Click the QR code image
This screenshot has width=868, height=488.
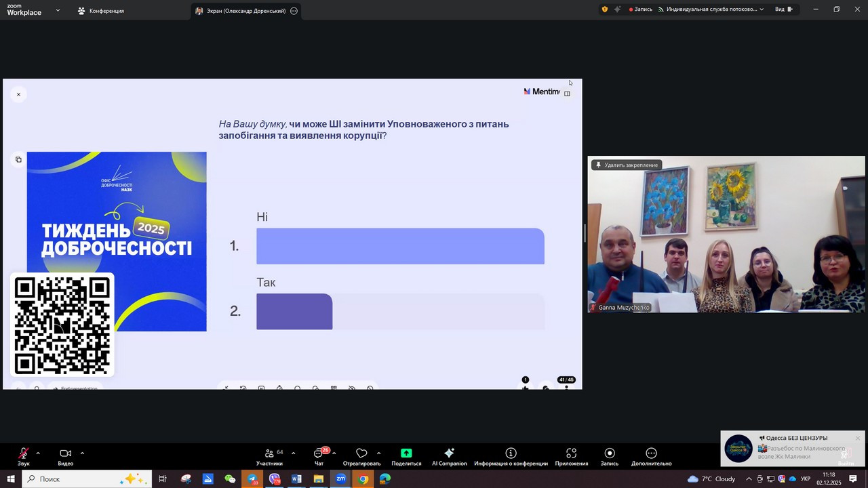point(62,325)
